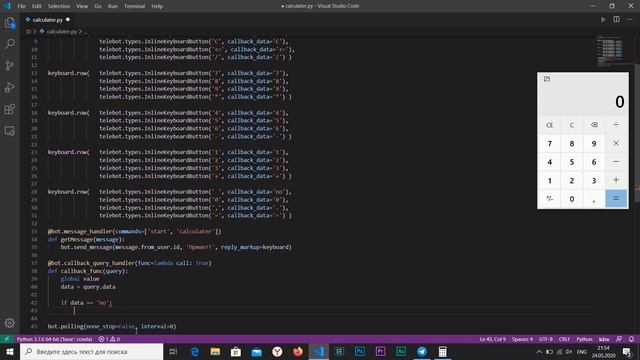Click the digit 7 in Calculator
The height and width of the screenshot is (360, 640).
coord(549,143)
